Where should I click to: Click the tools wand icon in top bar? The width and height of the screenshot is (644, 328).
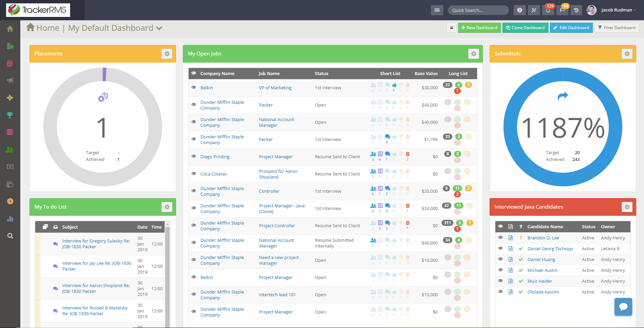click(534, 10)
